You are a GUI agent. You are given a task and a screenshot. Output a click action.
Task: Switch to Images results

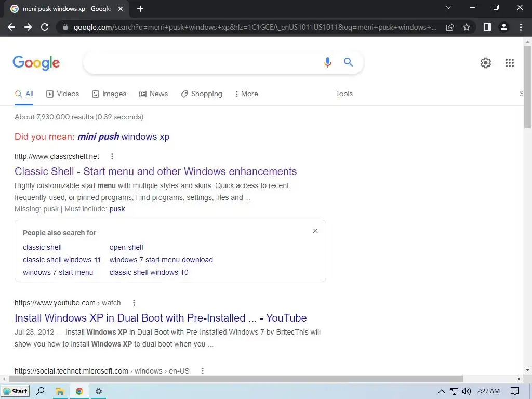(x=109, y=94)
